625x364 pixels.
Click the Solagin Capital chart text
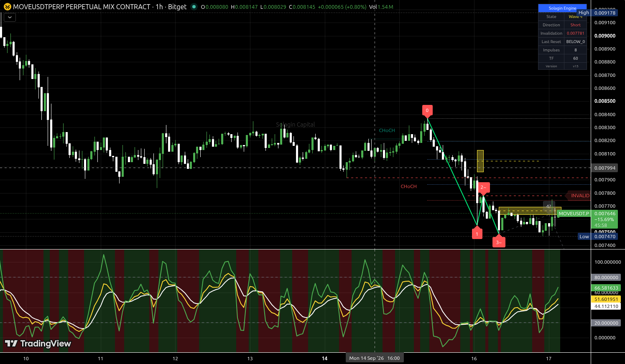296,125
